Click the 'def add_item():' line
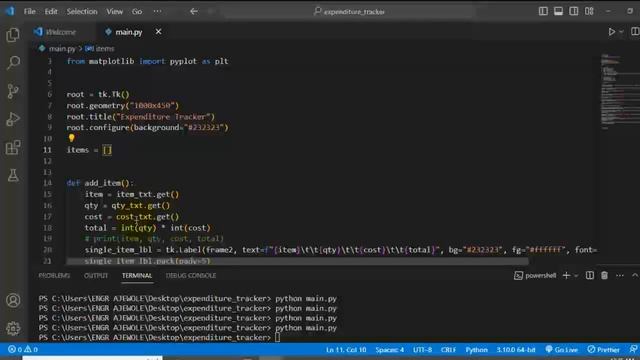The height and width of the screenshot is (360, 640). tap(100, 183)
